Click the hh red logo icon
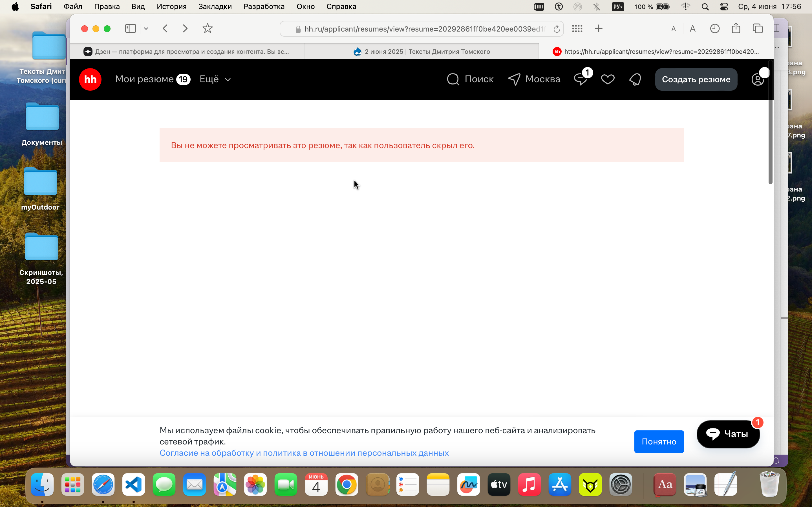The image size is (812, 507). coord(90,79)
